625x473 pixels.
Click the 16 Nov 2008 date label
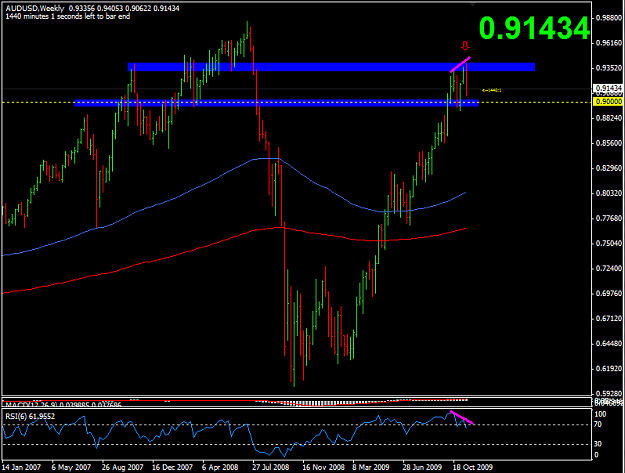point(323,467)
